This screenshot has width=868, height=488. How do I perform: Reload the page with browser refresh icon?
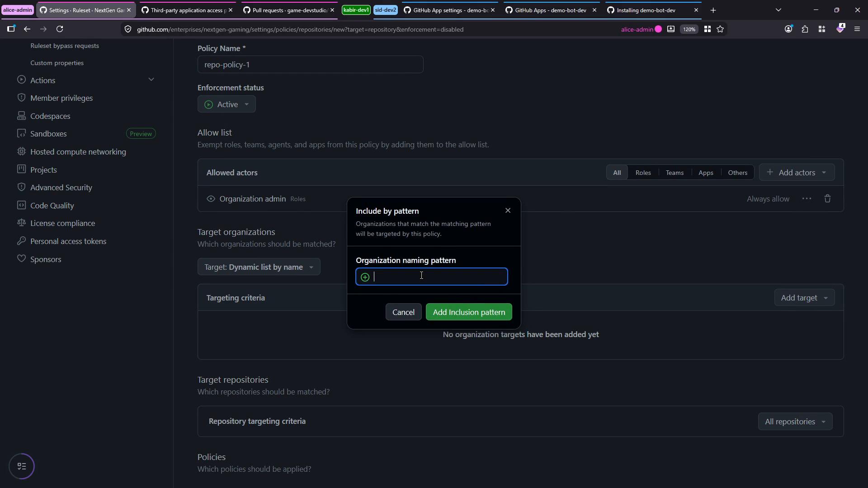[x=60, y=29]
